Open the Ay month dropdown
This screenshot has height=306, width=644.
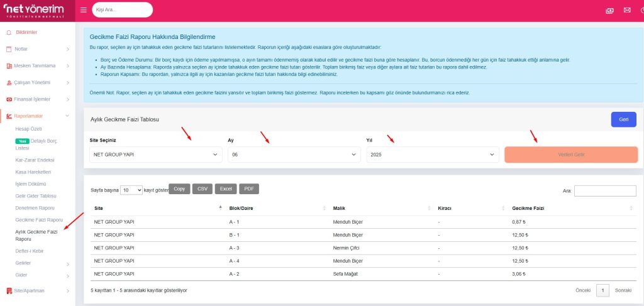click(294, 155)
